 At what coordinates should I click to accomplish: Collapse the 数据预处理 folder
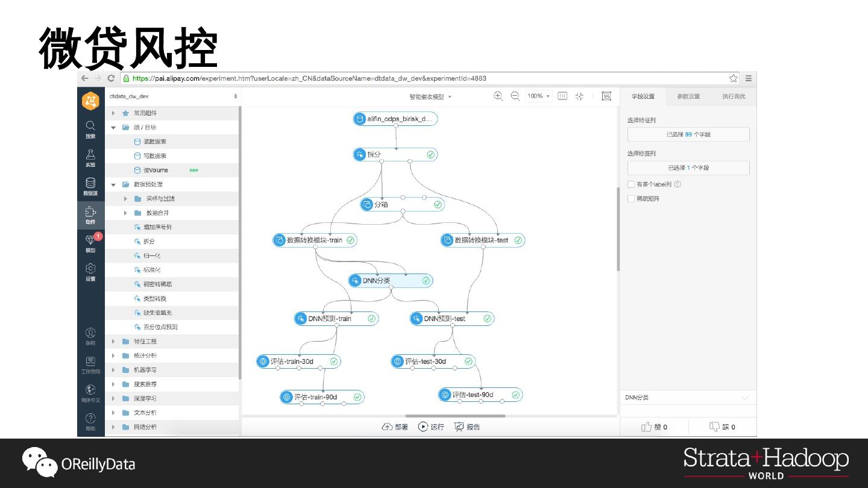(x=113, y=184)
